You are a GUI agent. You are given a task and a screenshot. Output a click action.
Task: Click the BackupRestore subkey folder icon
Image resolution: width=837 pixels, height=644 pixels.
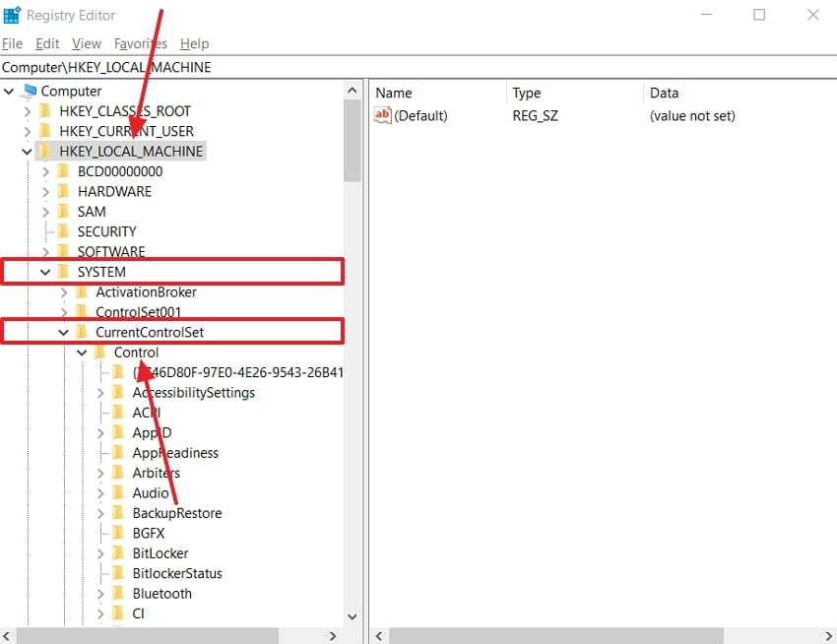(x=116, y=512)
